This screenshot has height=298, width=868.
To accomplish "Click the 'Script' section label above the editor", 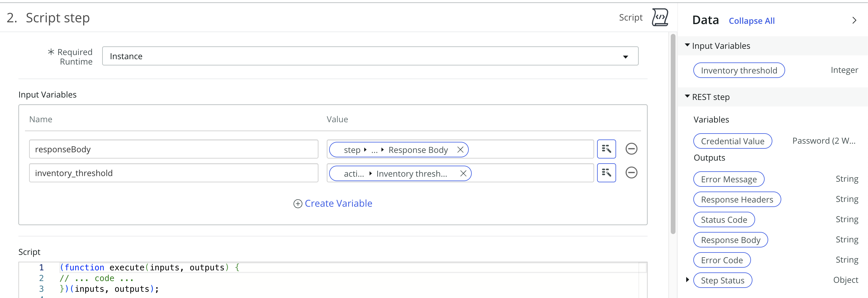I will coord(29,252).
